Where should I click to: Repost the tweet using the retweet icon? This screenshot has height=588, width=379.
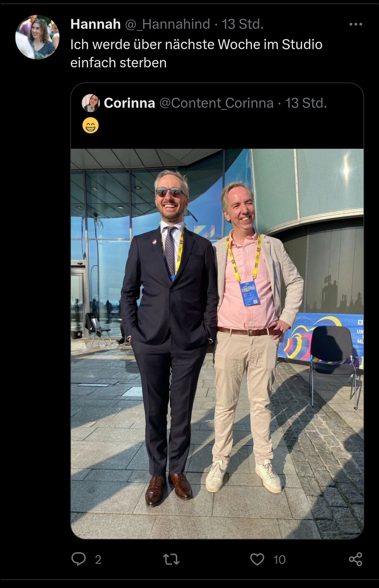[171, 559]
